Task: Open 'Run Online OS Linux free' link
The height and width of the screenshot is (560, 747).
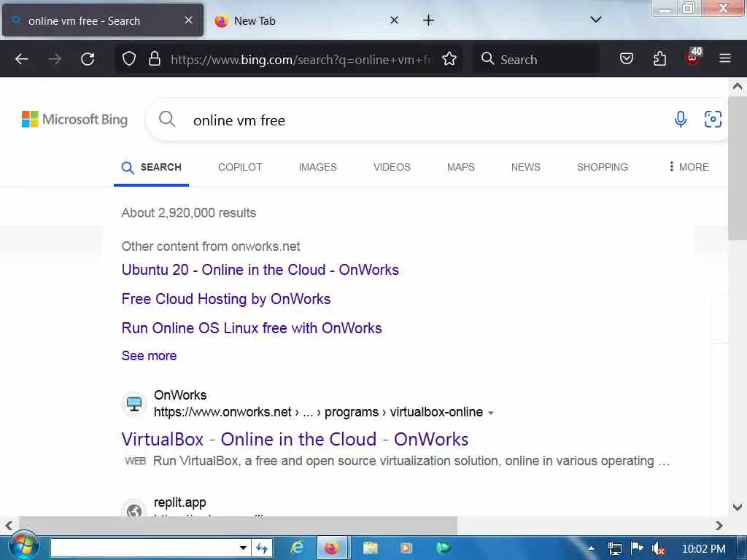Action: (x=252, y=328)
